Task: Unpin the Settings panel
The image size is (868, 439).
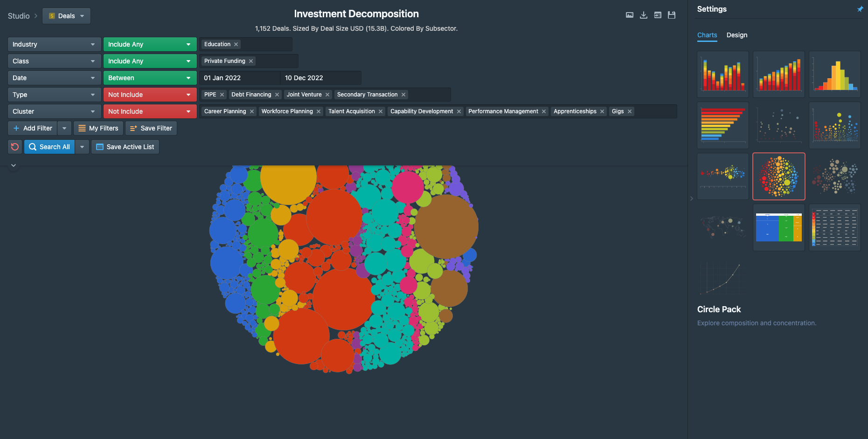Action: point(860,9)
